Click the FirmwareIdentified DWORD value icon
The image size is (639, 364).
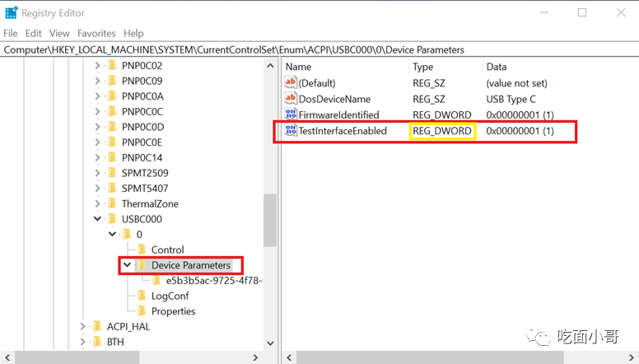click(290, 114)
